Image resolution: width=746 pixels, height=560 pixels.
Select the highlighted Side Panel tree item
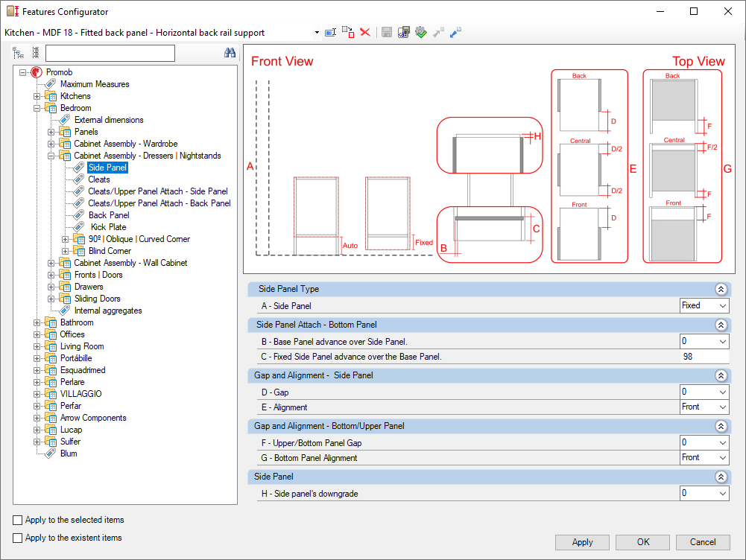click(107, 168)
